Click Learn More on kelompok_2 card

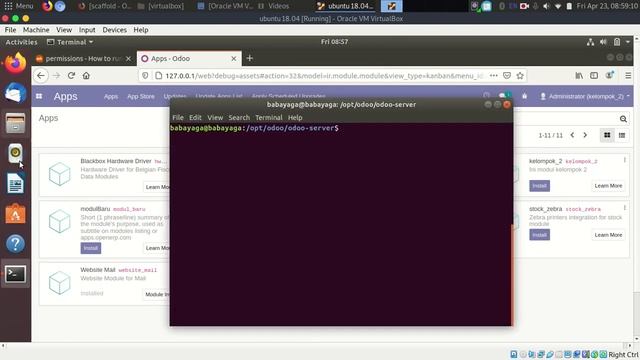(608, 186)
